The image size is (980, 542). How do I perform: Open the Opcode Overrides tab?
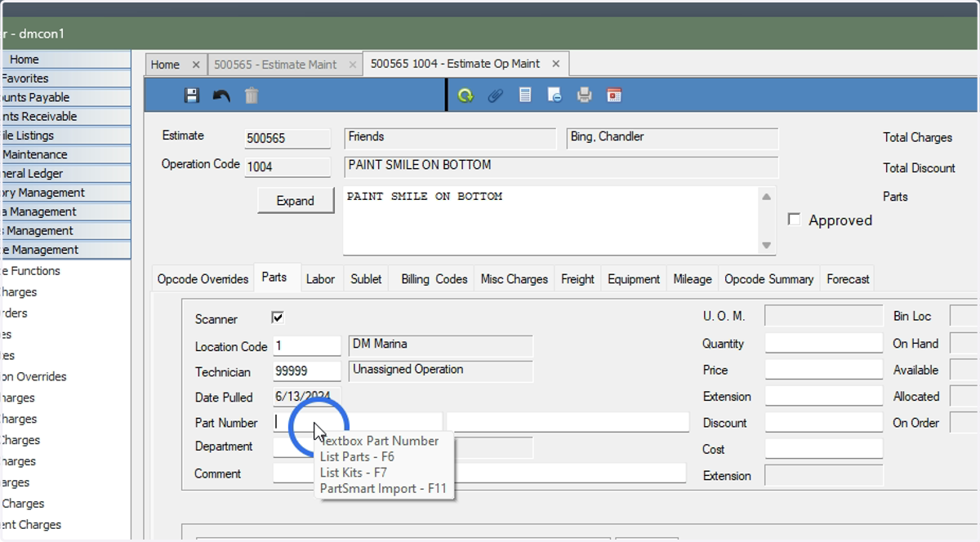[x=203, y=279]
